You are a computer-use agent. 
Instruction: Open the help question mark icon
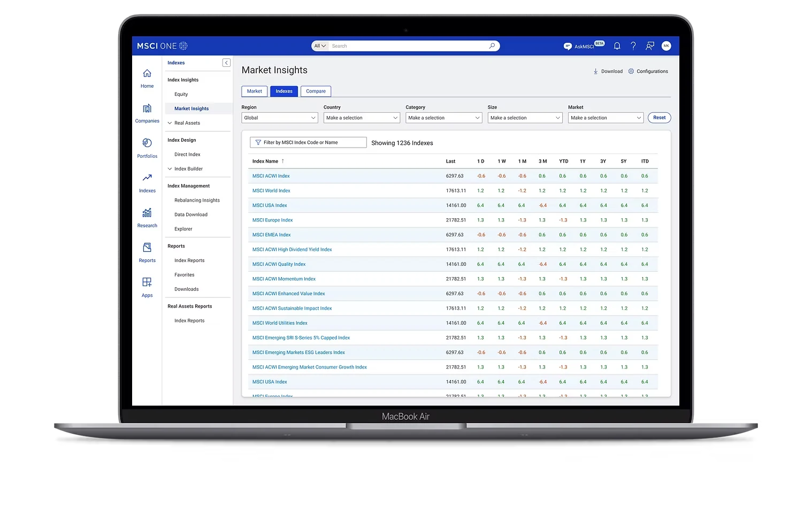coord(633,46)
